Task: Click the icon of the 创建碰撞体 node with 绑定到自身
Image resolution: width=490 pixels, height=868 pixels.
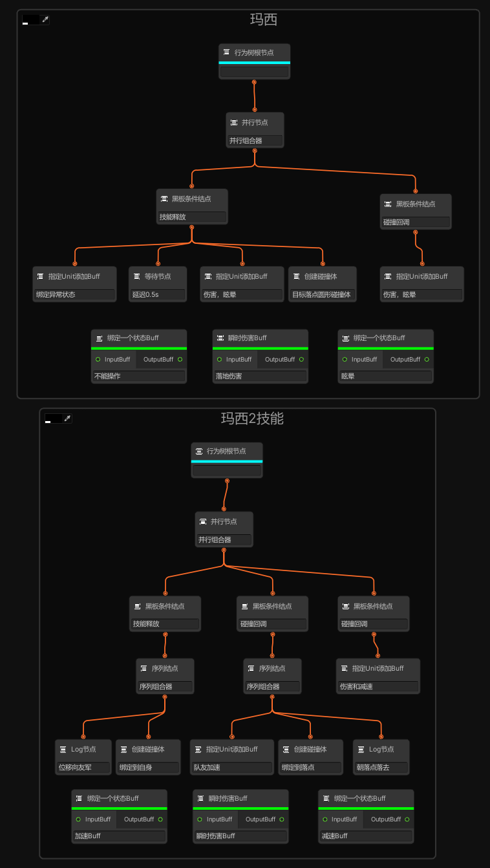Action: click(x=123, y=749)
